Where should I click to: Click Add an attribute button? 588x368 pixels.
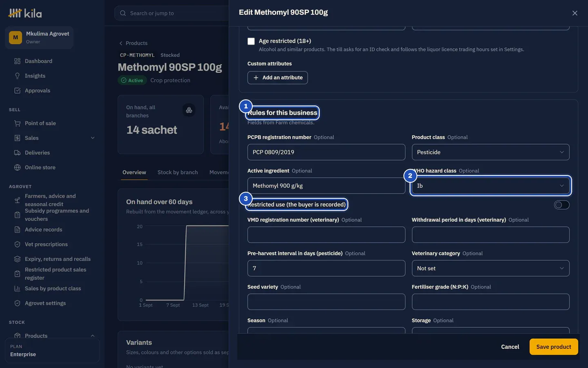(x=278, y=78)
